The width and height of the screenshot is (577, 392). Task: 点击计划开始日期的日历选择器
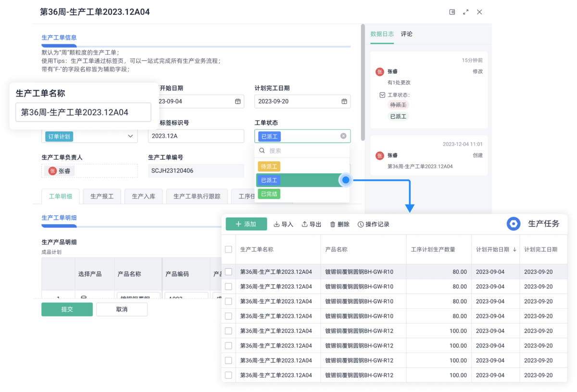[x=238, y=101]
